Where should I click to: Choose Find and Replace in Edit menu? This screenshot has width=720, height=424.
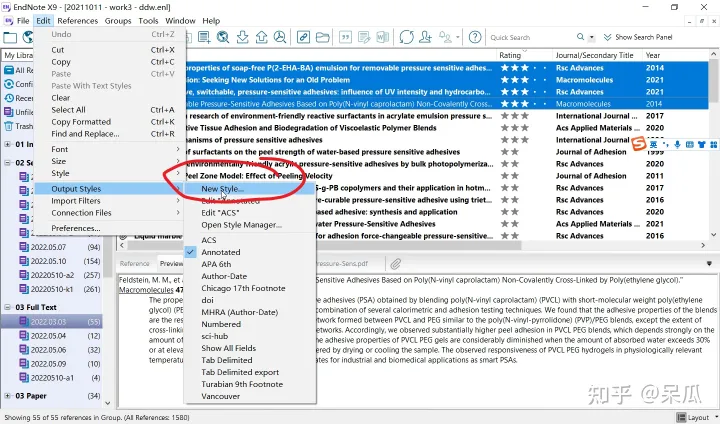(85, 134)
